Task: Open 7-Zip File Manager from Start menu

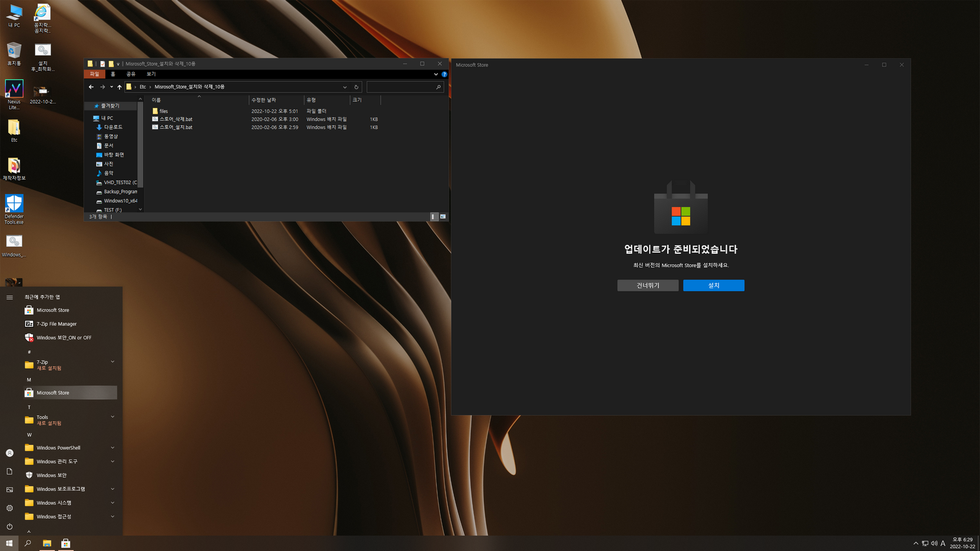Action: 71,324
